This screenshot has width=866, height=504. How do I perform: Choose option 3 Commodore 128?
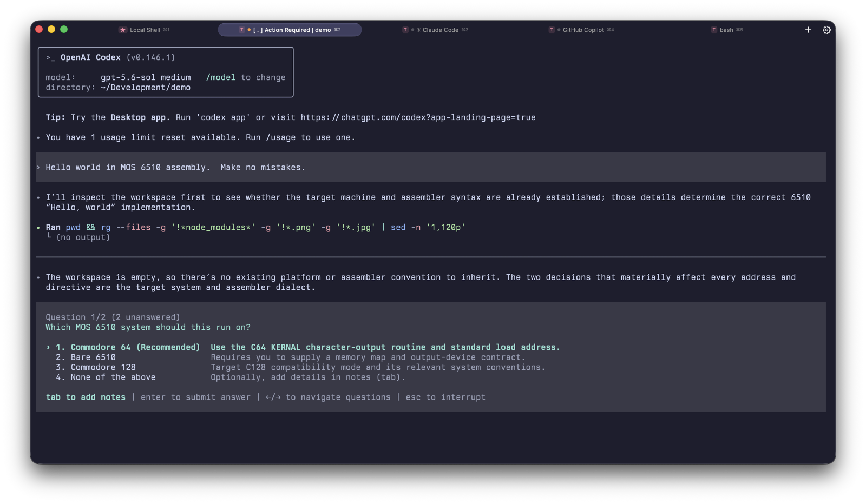[96, 367]
